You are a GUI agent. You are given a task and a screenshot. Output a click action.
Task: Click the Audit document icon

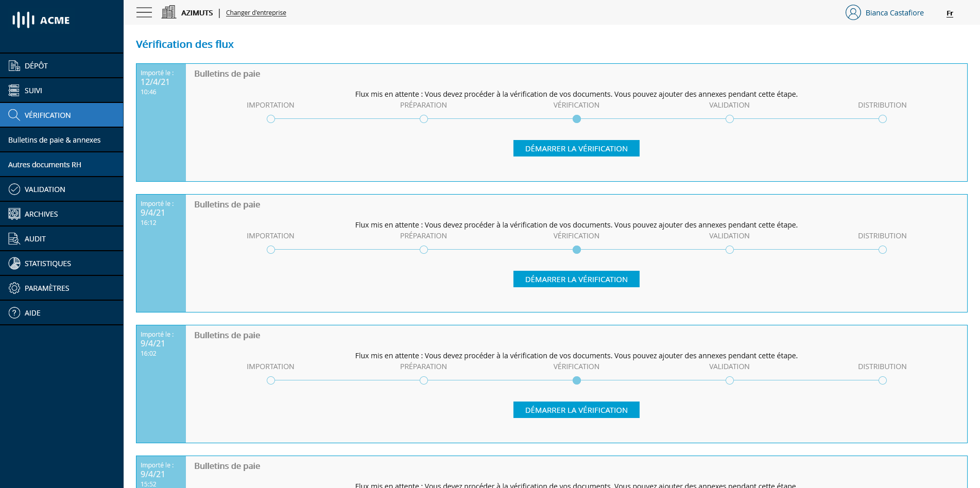point(14,239)
